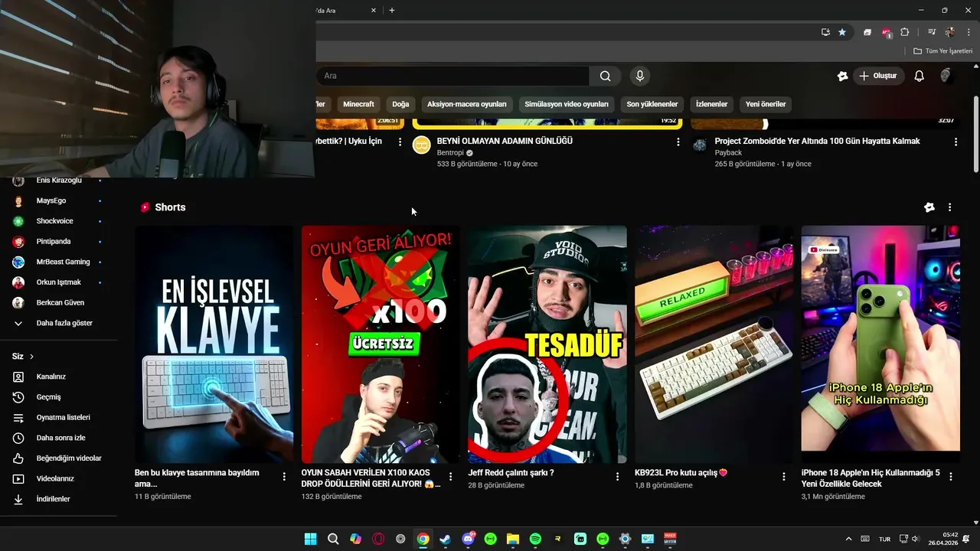Open options menu for BEYNİ OLMAYAN ADAMIN GÜNLÜĞÜ

click(x=678, y=142)
